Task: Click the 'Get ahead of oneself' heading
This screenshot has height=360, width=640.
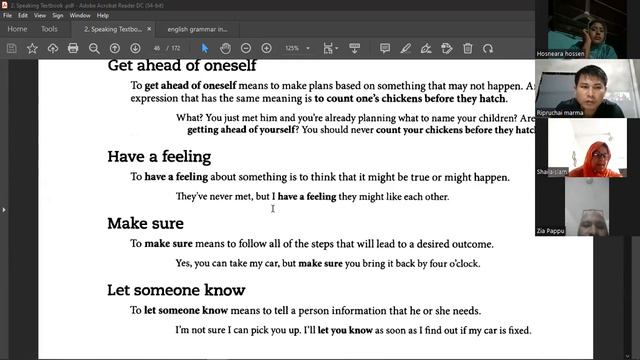Action: pos(182,66)
